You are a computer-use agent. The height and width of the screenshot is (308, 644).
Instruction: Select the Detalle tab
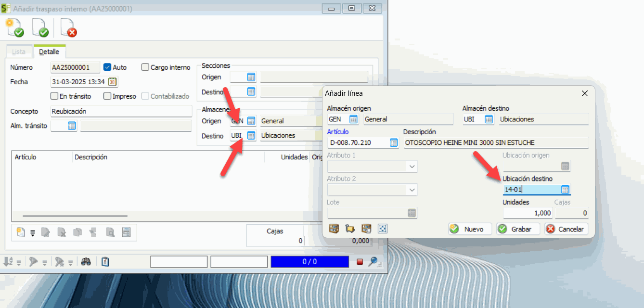pyautogui.click(x=49, y=51)
